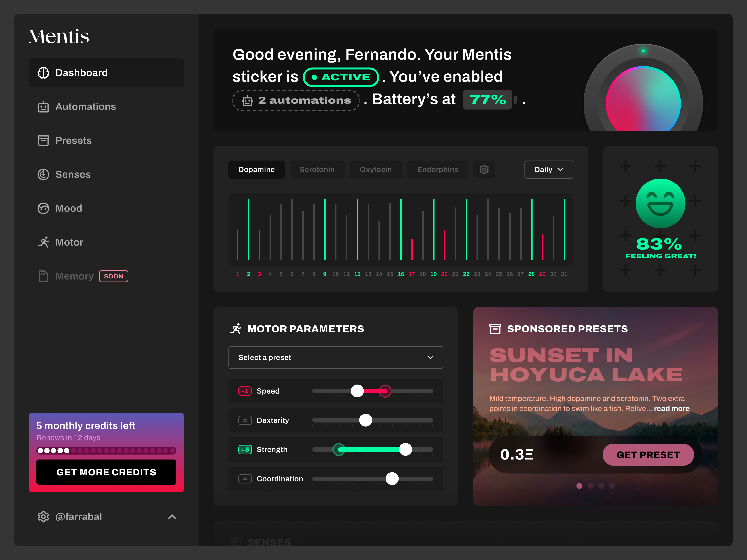Screen dimensions: 747x560
Task: Click the settings gear beside @farrabal
Action: [44, 516]
